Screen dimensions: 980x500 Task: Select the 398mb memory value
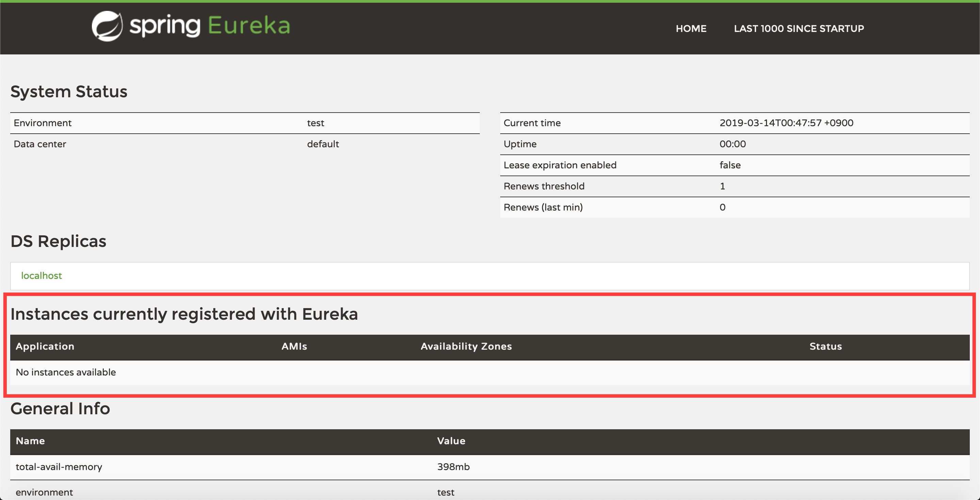pyautogui.click(x=454, y=467)
